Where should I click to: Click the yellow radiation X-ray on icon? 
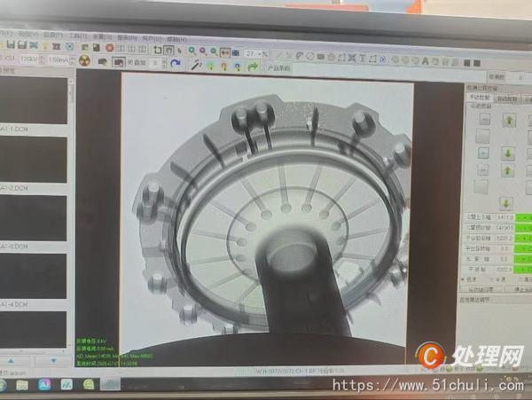[84, 60]
